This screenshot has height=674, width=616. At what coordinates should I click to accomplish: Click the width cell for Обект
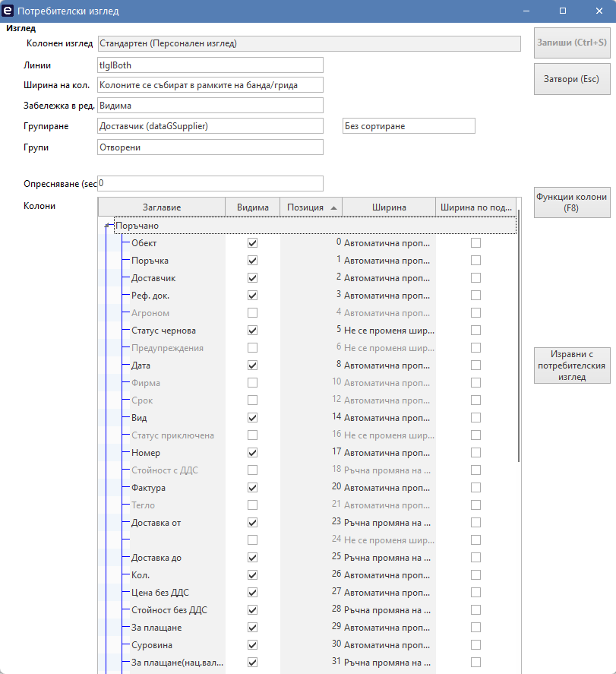pos(389,243)
